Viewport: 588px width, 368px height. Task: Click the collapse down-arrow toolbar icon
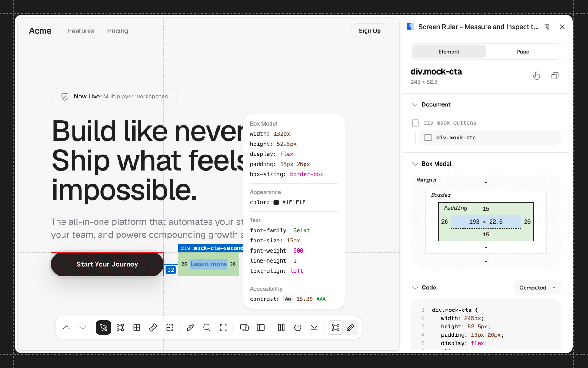point(314,328)
